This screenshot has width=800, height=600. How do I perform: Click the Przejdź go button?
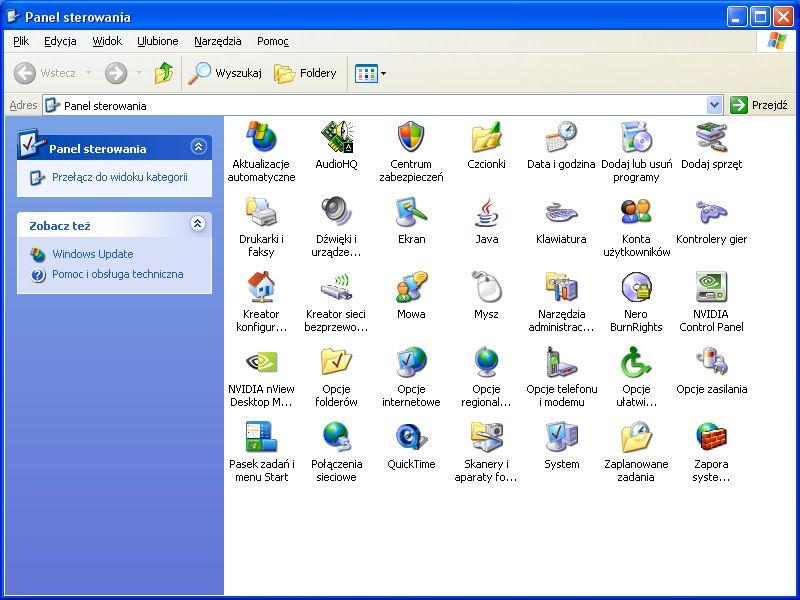[x=759, y=105]
